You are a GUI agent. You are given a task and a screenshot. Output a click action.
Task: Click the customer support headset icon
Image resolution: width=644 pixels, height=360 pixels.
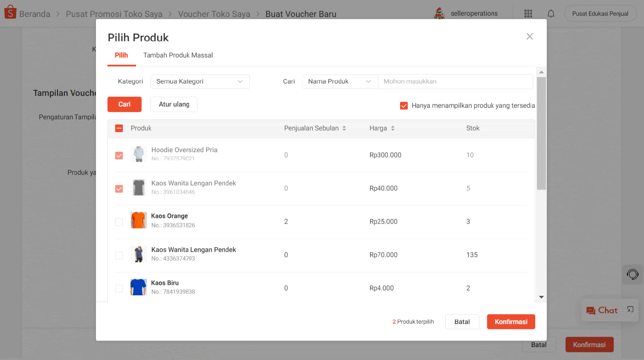[632, 274]
